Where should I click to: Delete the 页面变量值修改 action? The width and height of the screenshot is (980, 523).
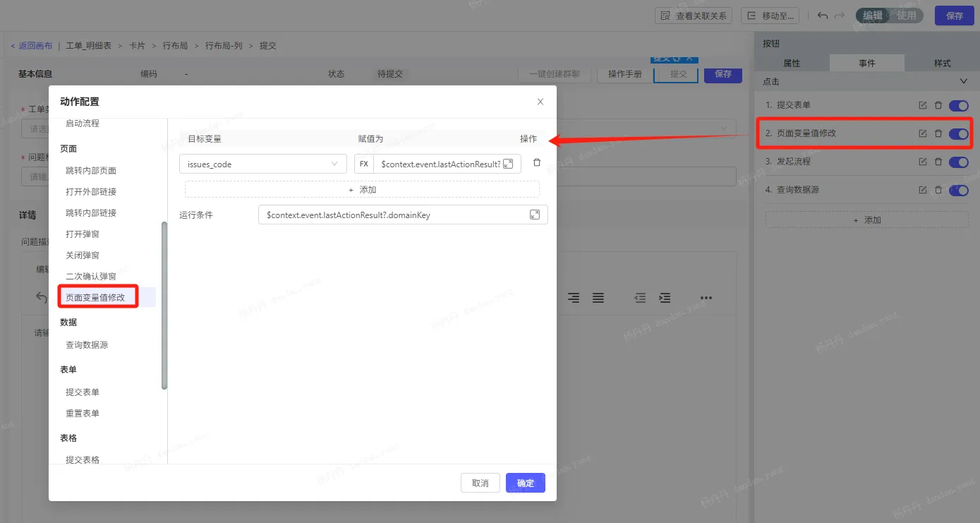click(938, 133)
